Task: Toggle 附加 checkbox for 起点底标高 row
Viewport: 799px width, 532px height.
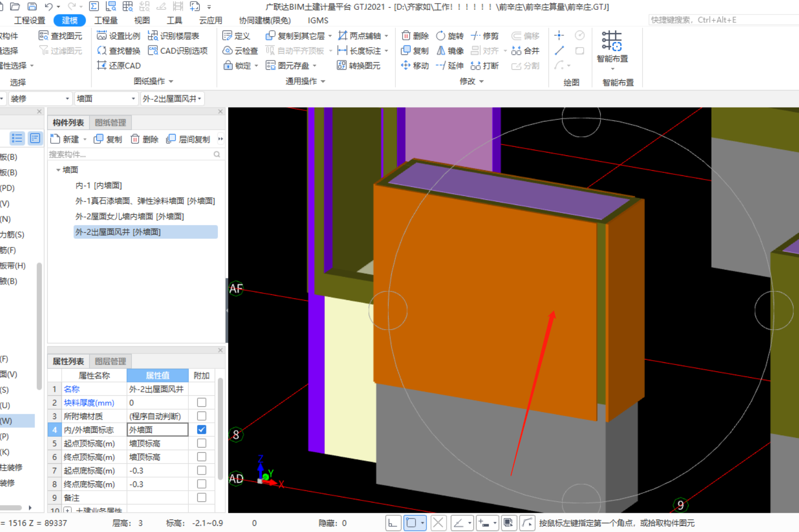Action: click(202, 470)
